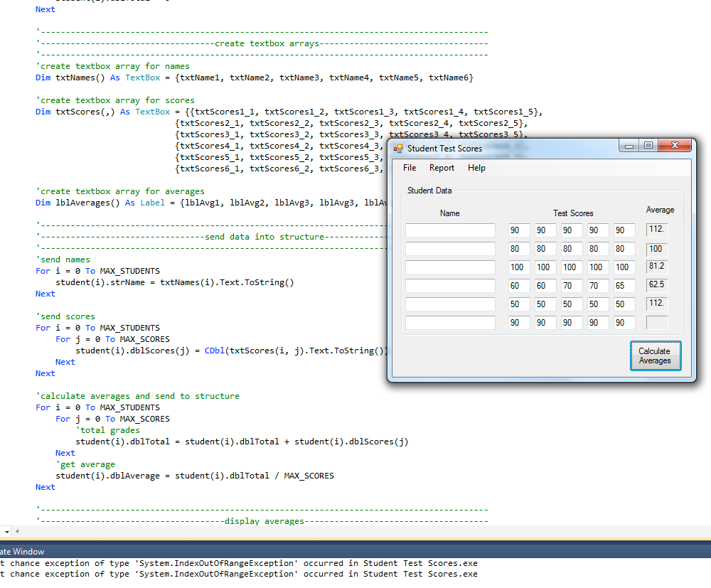Click second score box in last student row

point(545,323)
